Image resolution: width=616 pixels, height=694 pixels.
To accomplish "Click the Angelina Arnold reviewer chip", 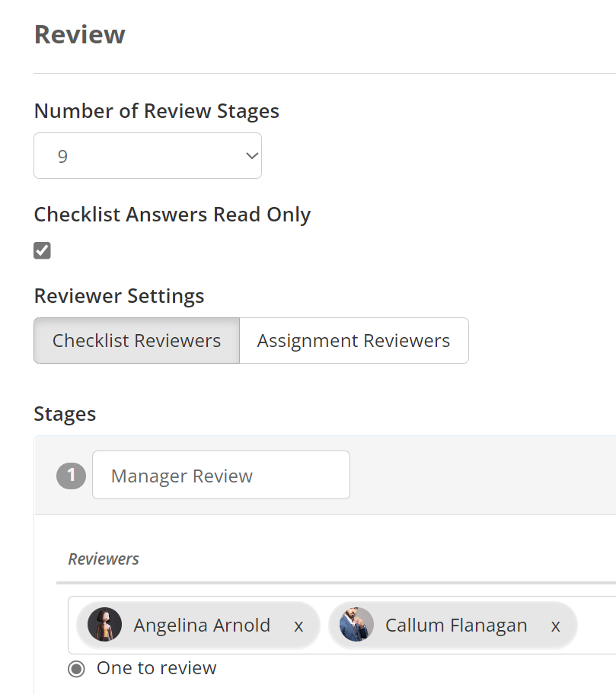I will (202, 625).
